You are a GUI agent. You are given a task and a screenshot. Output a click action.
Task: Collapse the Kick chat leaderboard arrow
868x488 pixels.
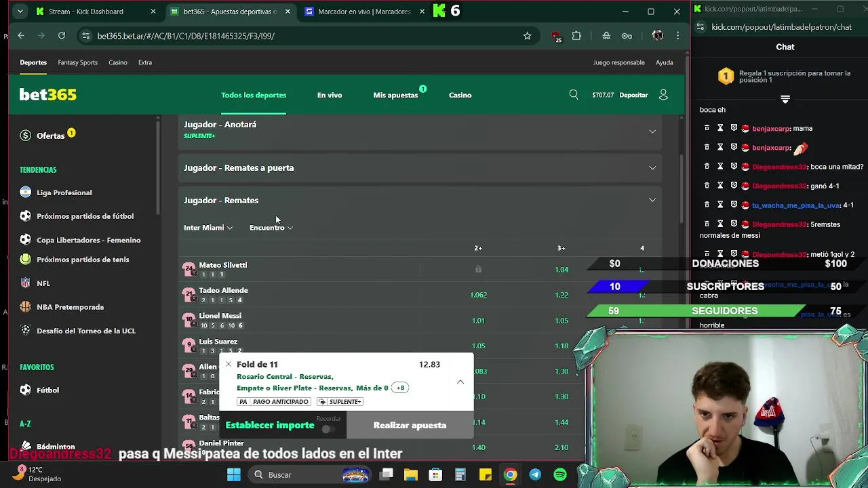coord(785,100)
